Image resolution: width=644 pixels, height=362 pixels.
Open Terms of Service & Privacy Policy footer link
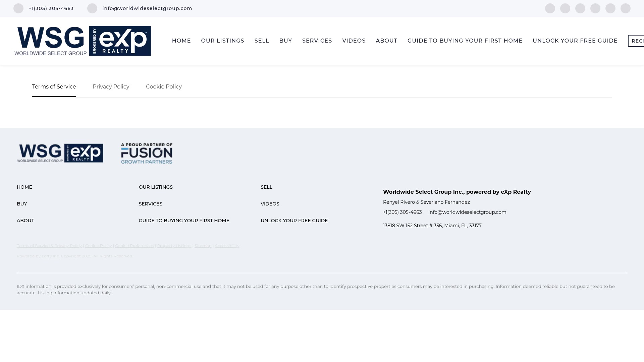coord(49,246)
